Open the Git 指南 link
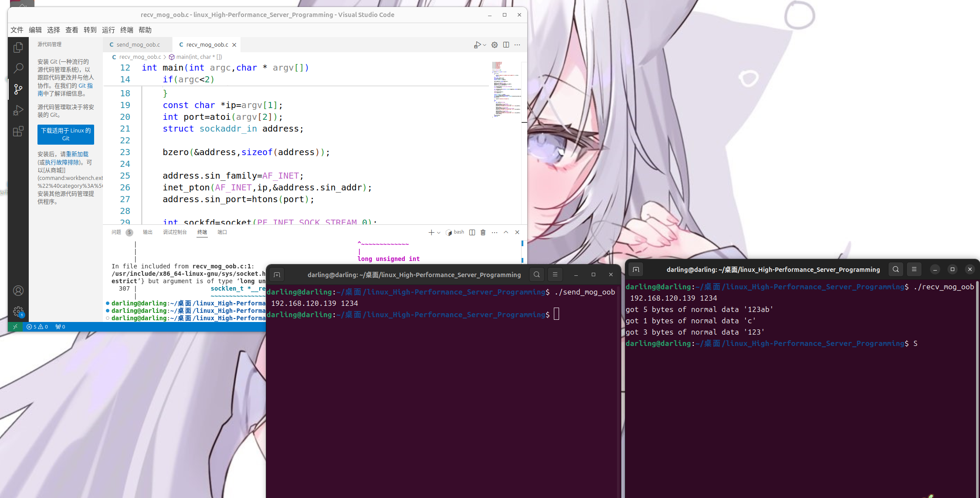This screenshot has height=498, width=980. tap(85, 86)
